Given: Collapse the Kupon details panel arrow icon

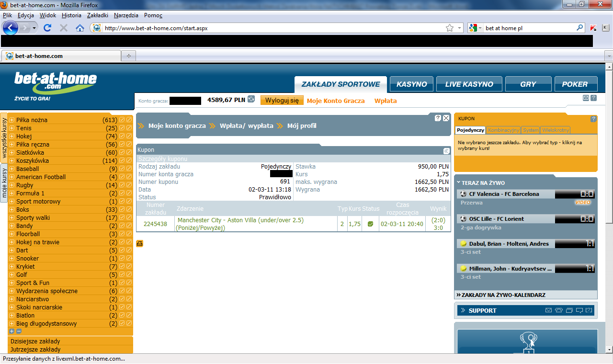Looking at the screenshot, I should coord(446,151).
